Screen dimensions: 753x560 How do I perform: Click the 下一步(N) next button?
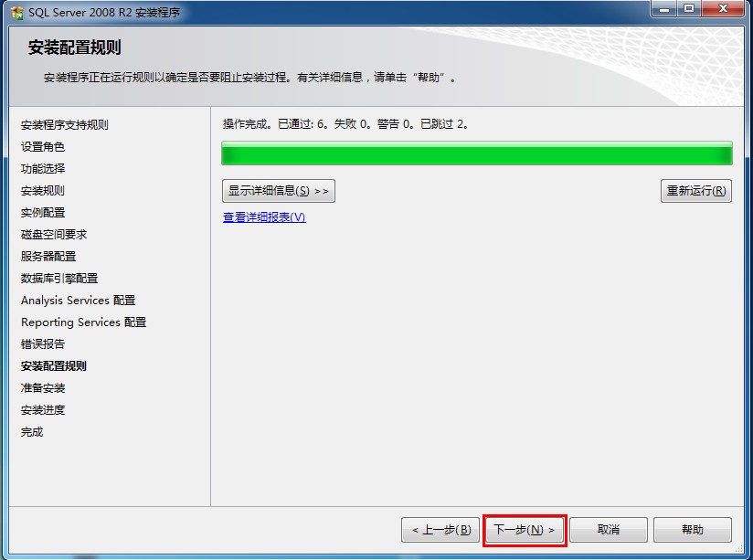coord(525,530)
